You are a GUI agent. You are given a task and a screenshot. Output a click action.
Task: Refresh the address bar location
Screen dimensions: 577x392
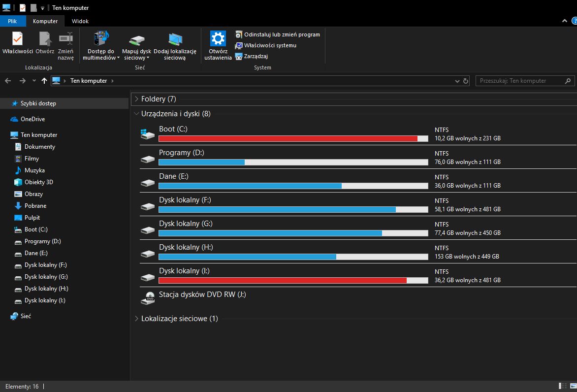pyautogui.click(x=465, y=81)
